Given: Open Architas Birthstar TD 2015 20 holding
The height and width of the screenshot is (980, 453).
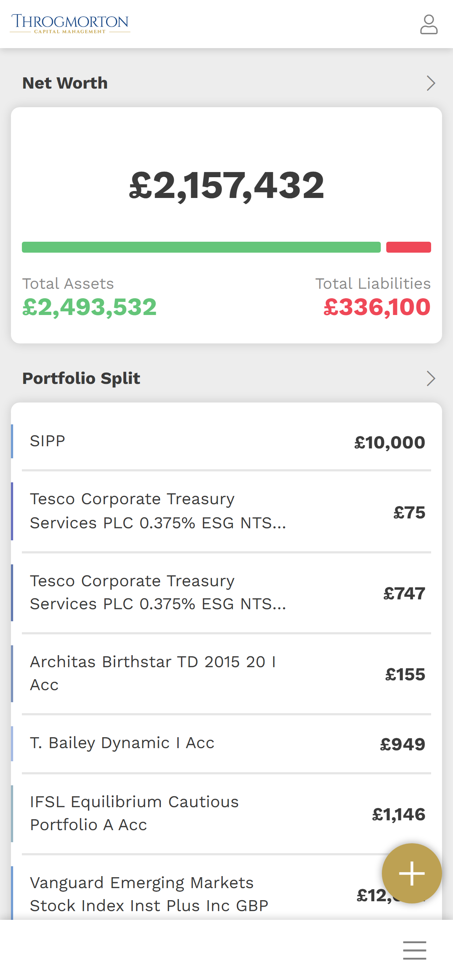Looking at the screenshot, I should click(x=226, y=674).
